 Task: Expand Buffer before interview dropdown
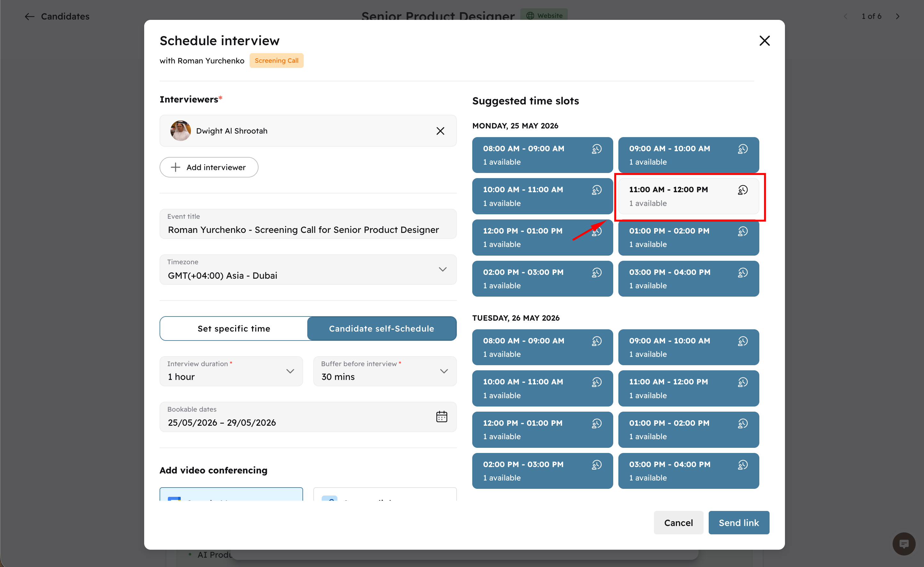click(385, 371)
